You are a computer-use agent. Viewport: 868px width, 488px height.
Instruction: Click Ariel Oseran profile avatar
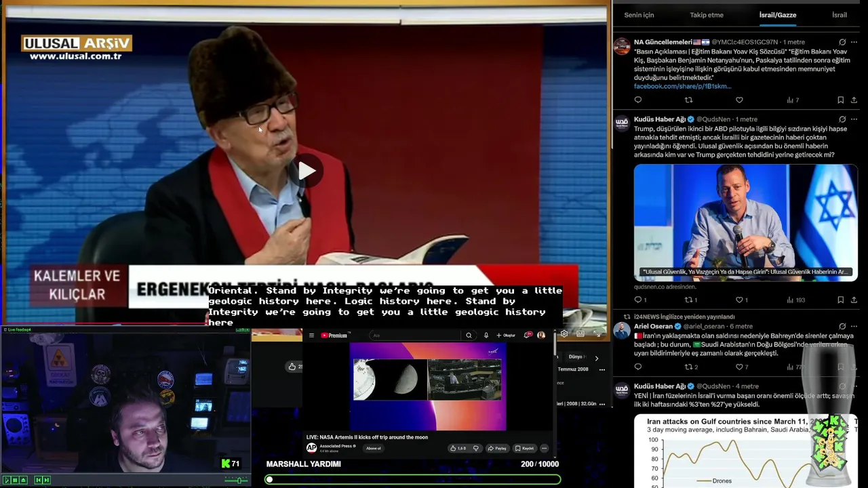click(622, 330)
